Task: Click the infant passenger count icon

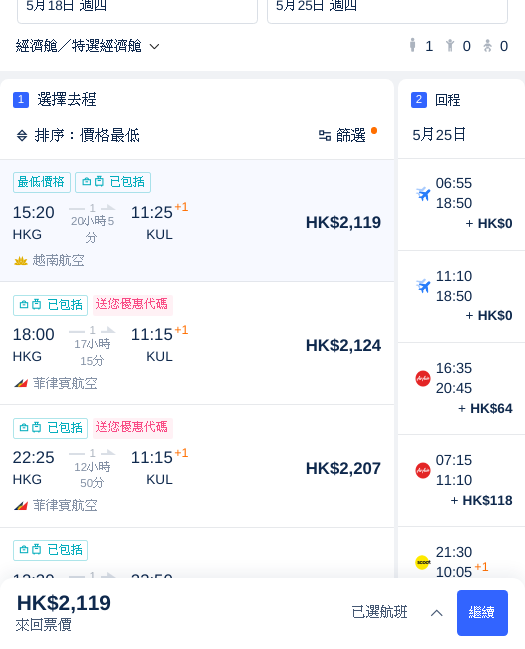Action: pos(487,46)
